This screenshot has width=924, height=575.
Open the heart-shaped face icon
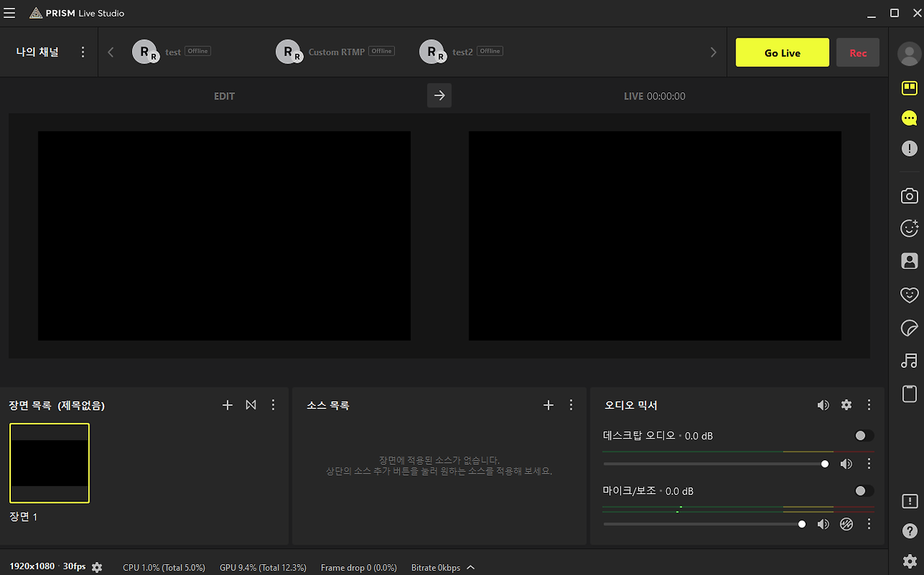click(910, 294)
